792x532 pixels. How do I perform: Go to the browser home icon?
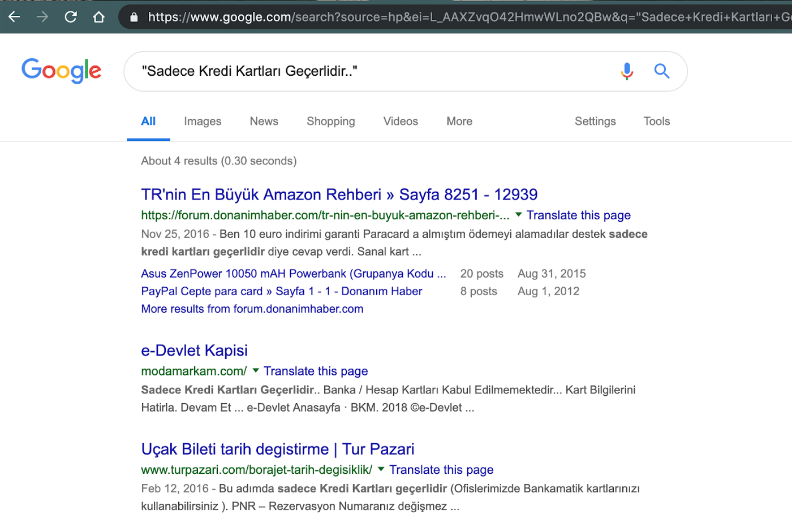(99, 17)
